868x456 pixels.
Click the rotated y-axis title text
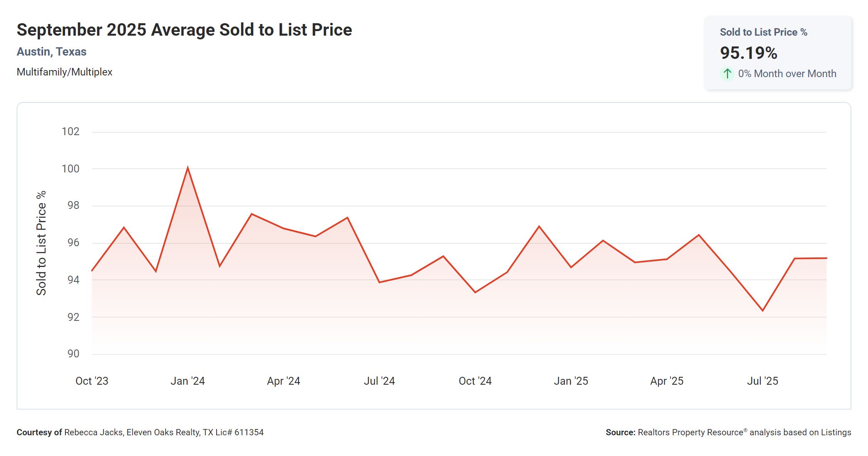(x=41, y=243)
